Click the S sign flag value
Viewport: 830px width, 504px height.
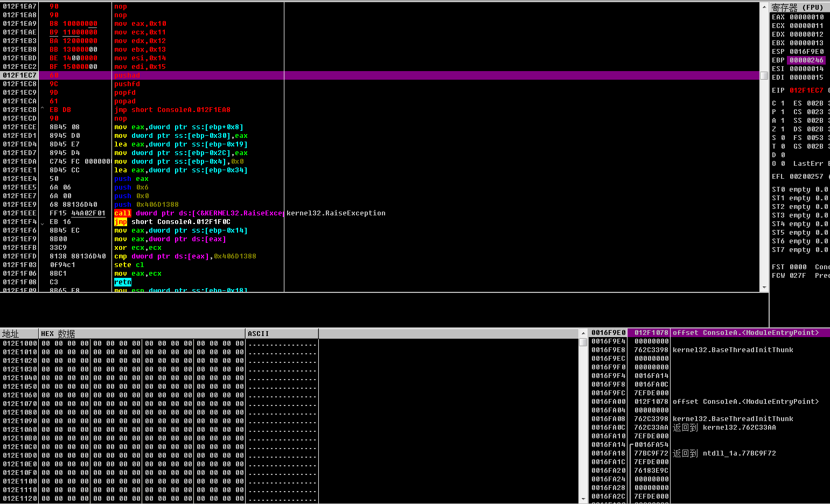[783, 138]
